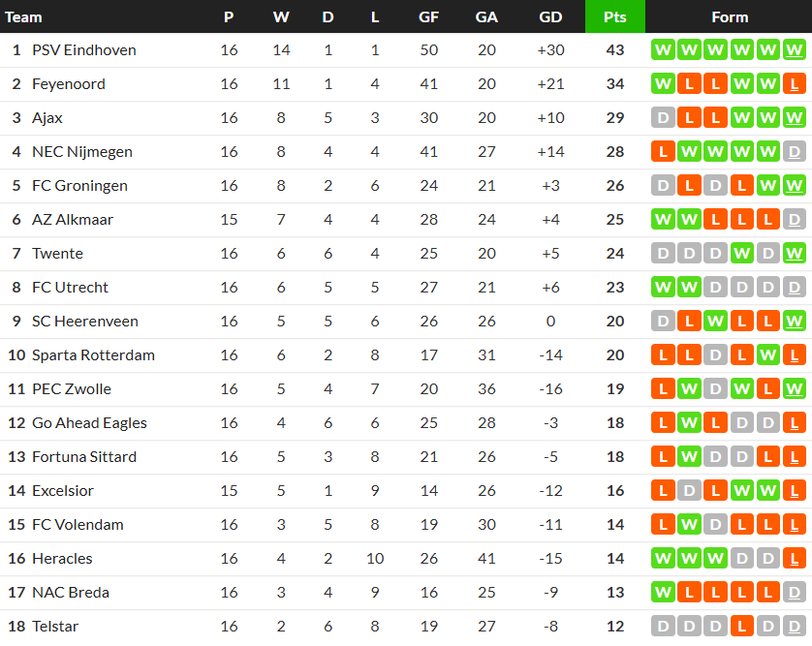Click the green W badge in NAC Breda's form
The height and width of the screenshot is (646, 812).
coord(664,592)
